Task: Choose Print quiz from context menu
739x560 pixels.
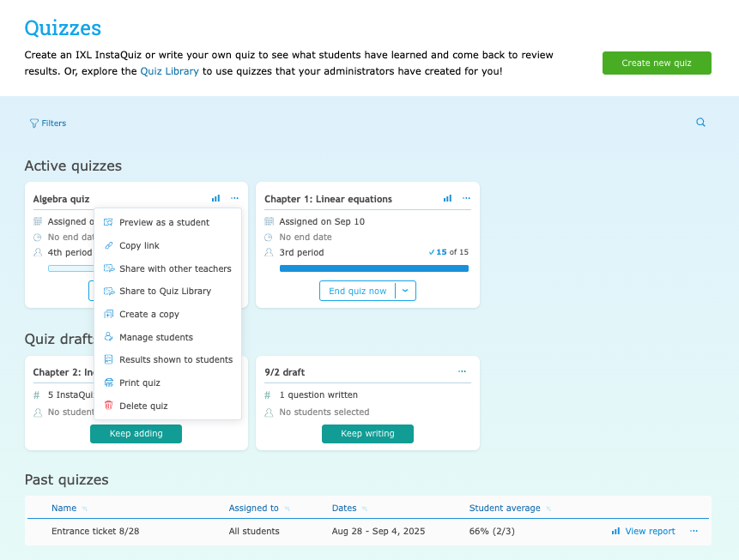Action: coord(139,383)
